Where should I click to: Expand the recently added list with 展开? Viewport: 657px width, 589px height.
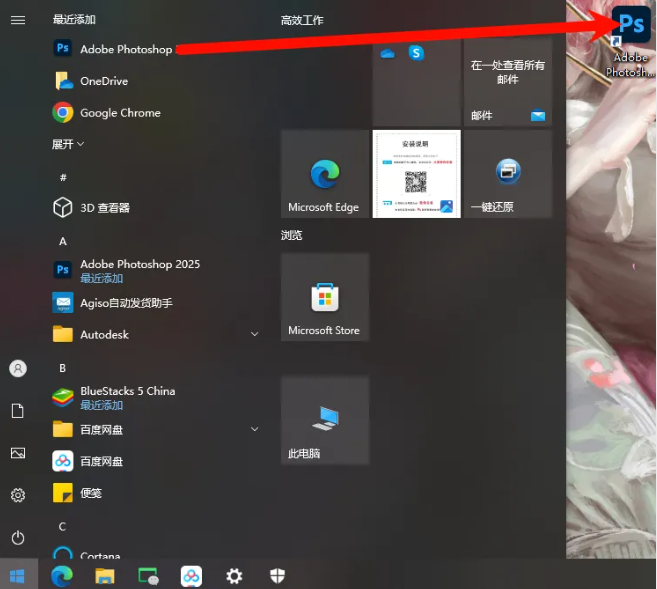(x=68, y=145)
